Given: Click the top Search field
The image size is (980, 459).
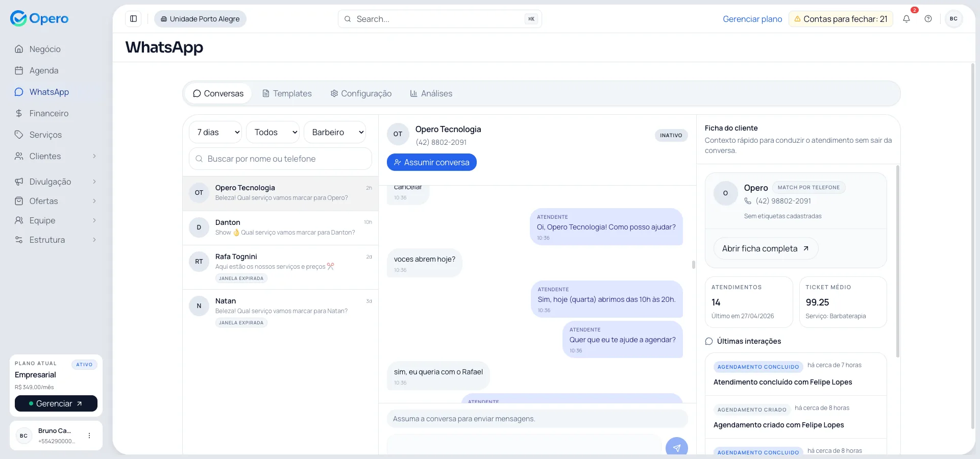Looking at the screenshot, I should point(439,19).
